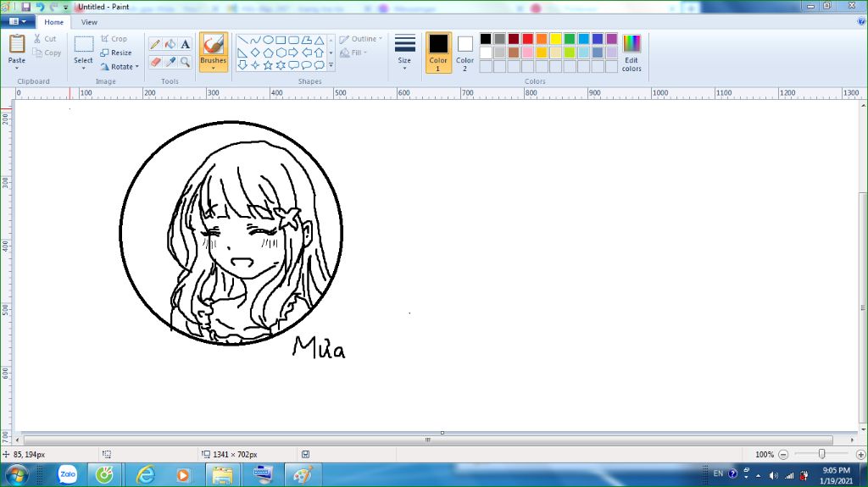Image resolution: width=868 pixels, height=487 pixels.
Task: Pick the black swatch in the palette
Action: point(486,39)
